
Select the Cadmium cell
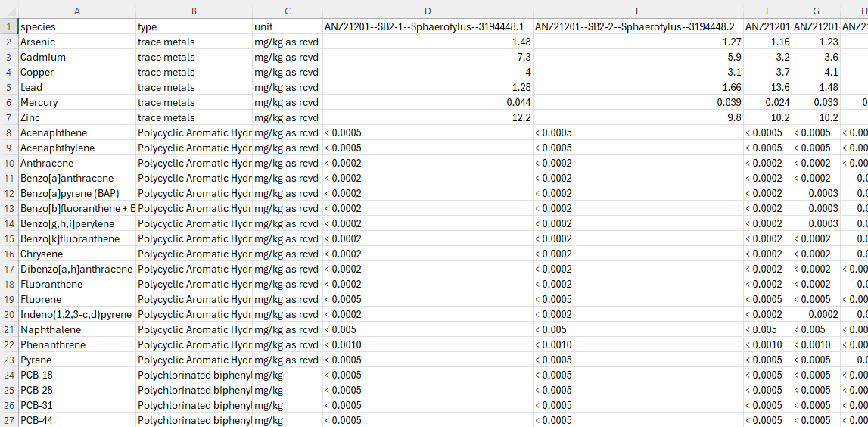point(77,57)
